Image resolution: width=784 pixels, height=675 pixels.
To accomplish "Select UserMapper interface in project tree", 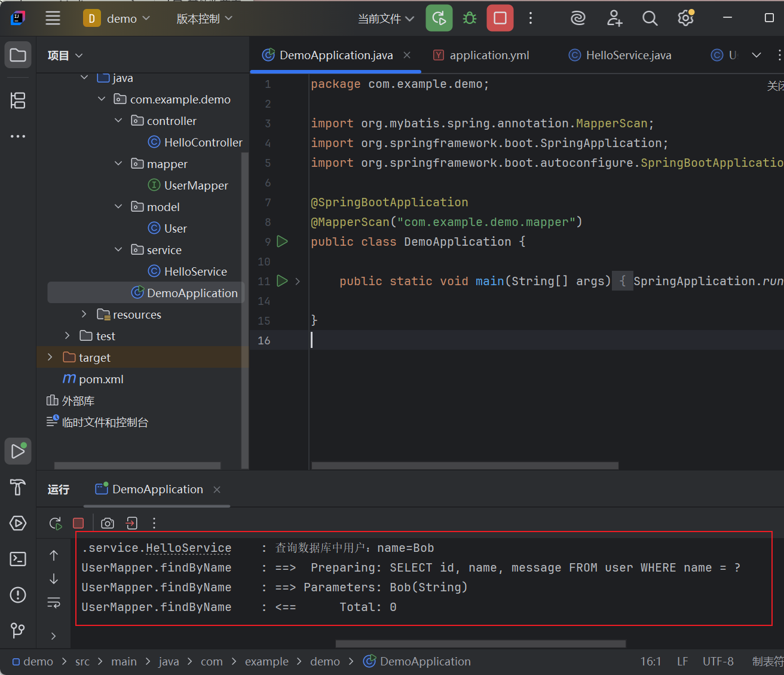I will pyautogui.click(x=188, y=185).
